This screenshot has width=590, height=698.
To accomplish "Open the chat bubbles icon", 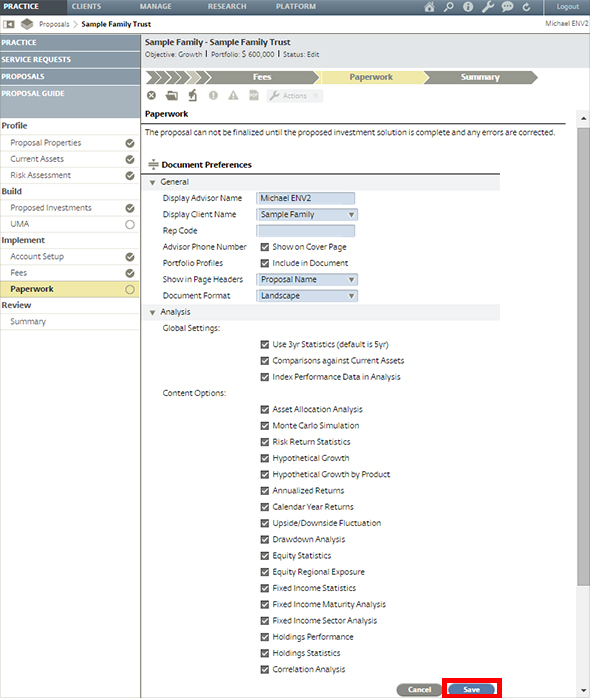I will 507,7.
